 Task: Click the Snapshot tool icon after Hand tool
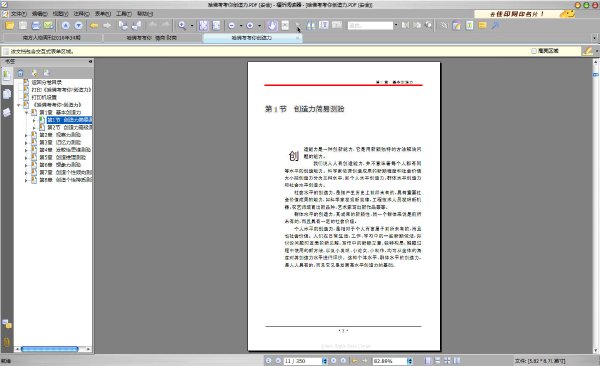(x=285, y=26)
